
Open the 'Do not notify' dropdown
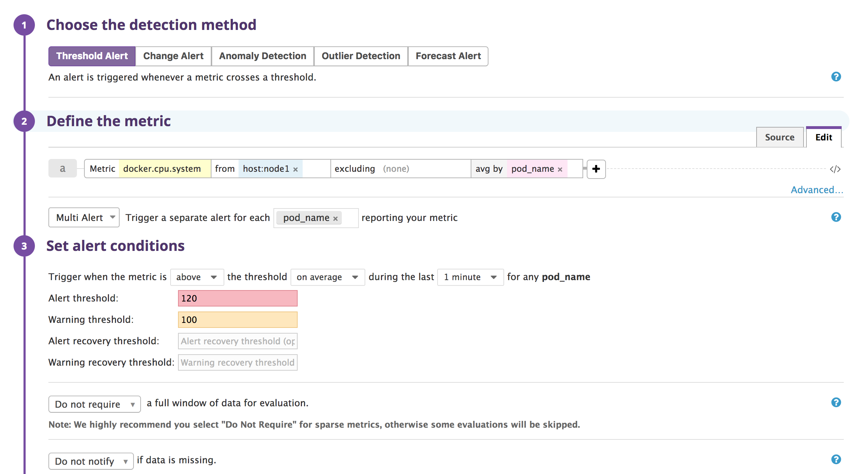(91, 461)
